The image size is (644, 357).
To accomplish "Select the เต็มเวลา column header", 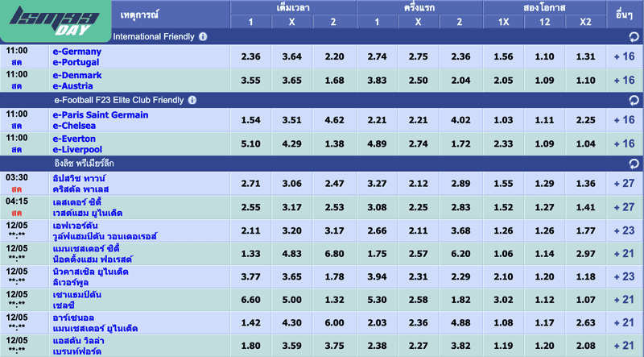I will tap(293, 7).
